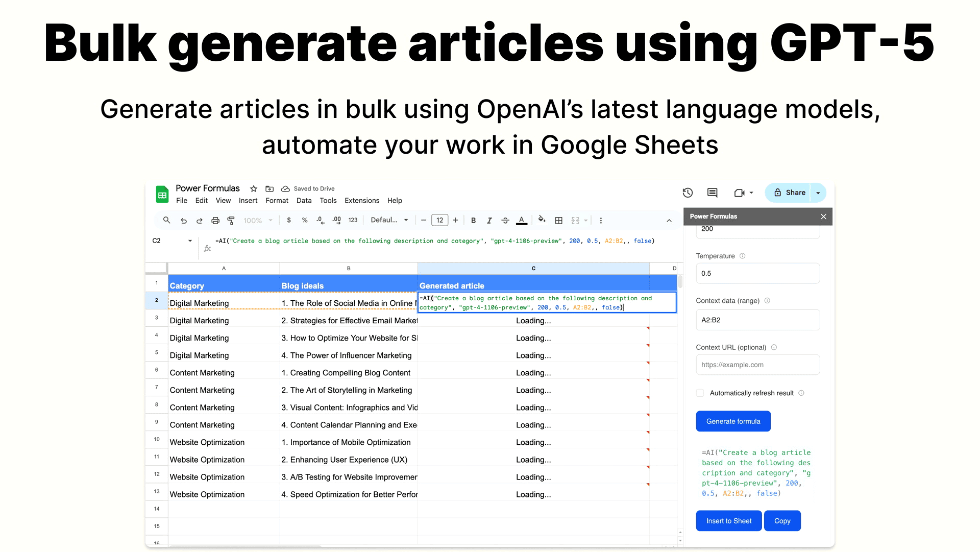Click Insert to Sheet button

pos(729,521)
